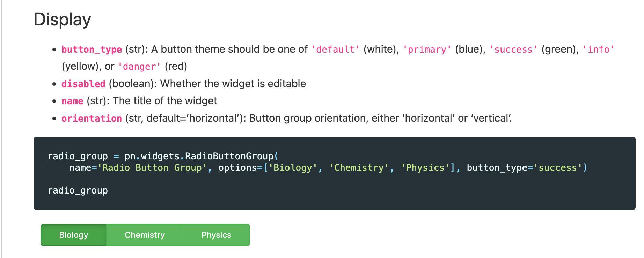Click the 'Display' page heading

pyautogui.click(x=62, y=20)
